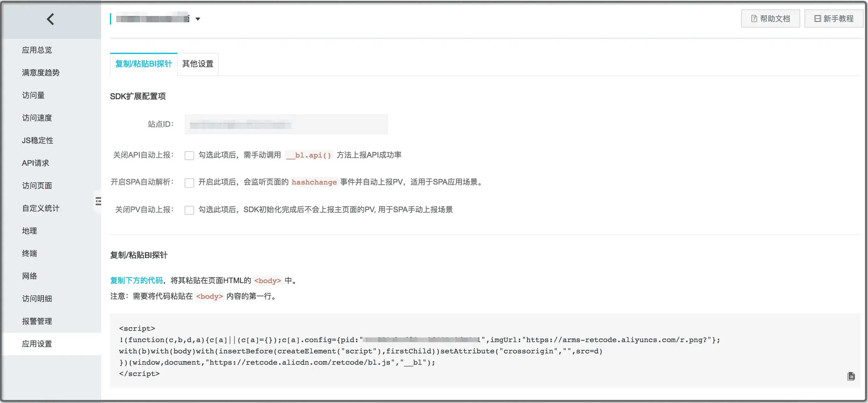Select the 复制/粘贴BI探针 tab
The width and height of the screenshot is (868, 403).
[x=144, y=64]
